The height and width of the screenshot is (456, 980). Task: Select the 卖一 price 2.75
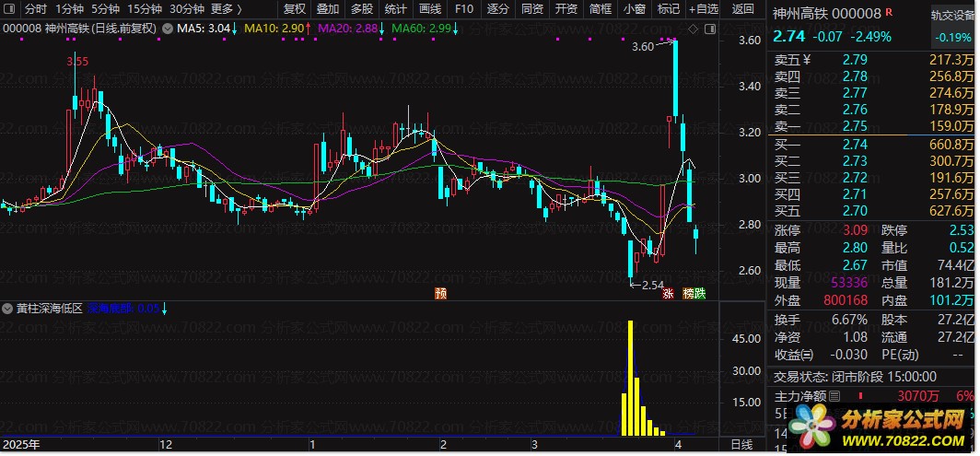coord(855,125)
